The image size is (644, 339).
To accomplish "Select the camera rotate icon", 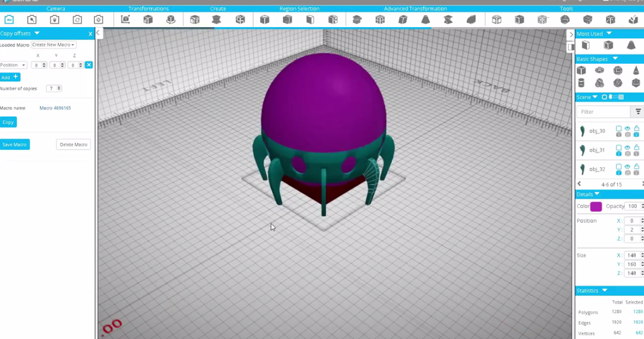I will (x=77, y=19).
